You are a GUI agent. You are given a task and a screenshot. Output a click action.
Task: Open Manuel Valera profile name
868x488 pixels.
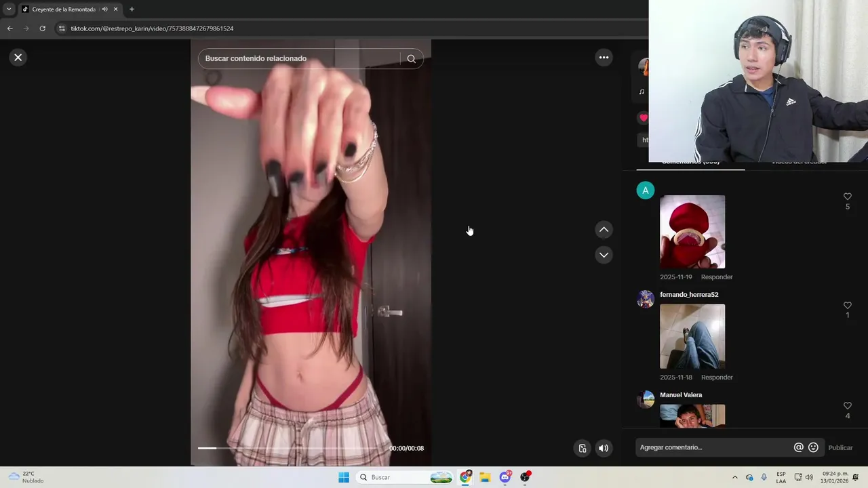(x=681, y=395)
